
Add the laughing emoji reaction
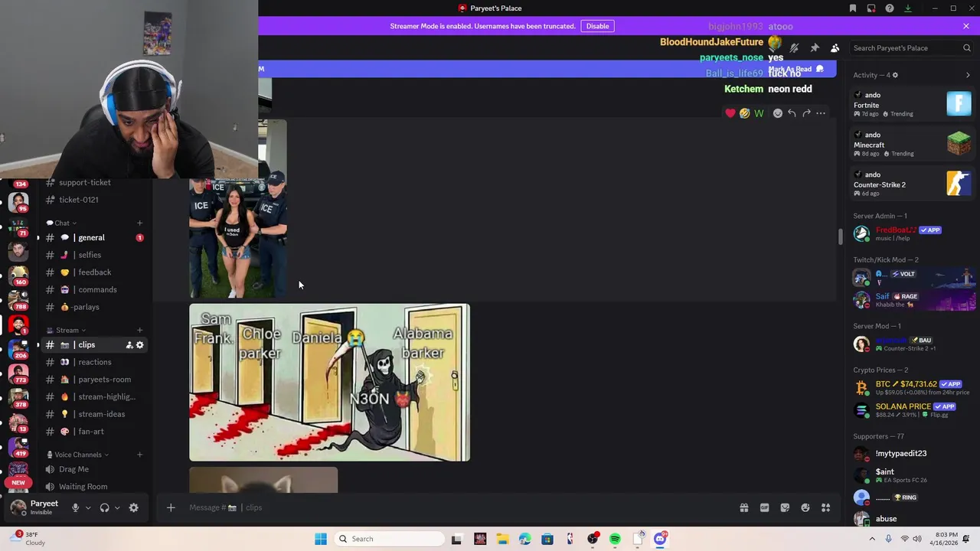(x=744, y=113)
